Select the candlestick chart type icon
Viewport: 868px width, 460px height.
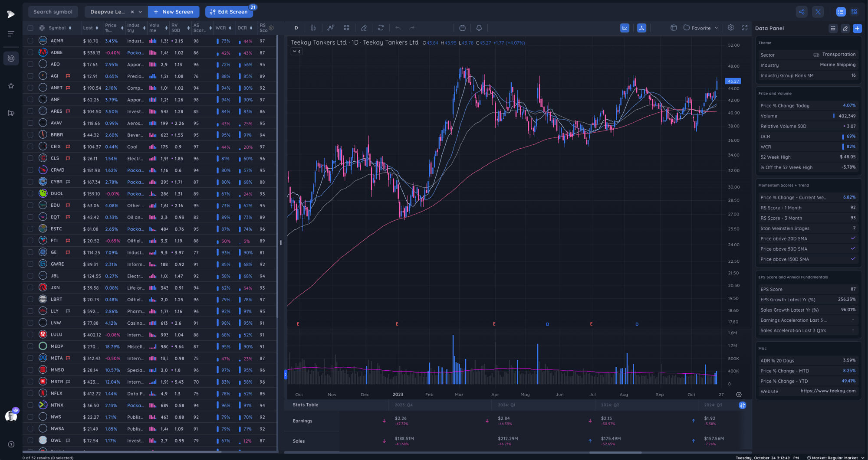tap(313, 28)
